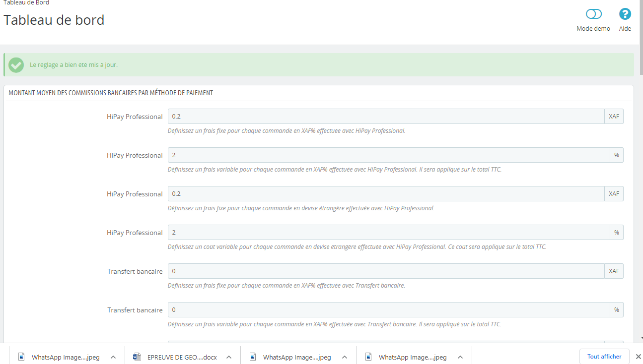Toggle the Mode demo switch

tap(593, 14)
